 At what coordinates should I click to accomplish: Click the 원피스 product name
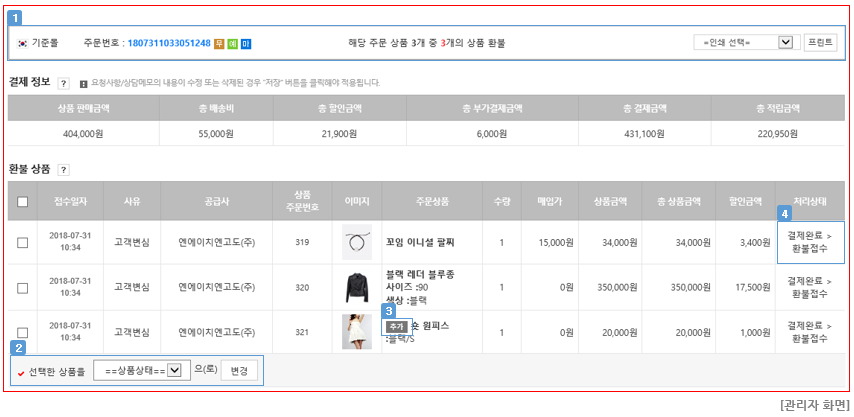pos(429,326)
